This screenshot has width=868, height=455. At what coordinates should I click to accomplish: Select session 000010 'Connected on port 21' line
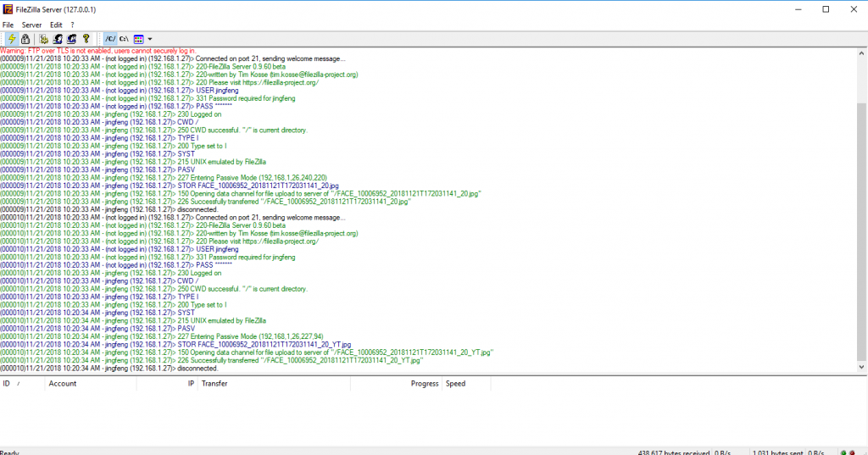coord(173,218)
